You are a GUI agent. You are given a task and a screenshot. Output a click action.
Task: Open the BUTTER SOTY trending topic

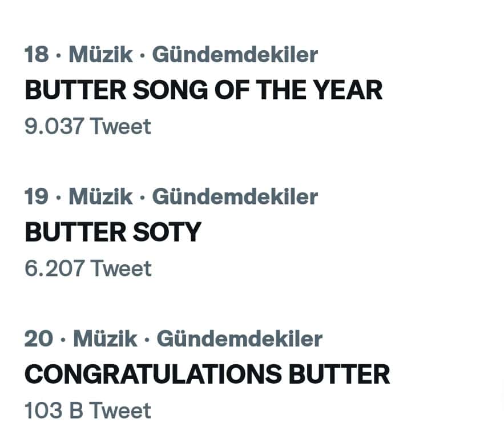coord(113,232)
